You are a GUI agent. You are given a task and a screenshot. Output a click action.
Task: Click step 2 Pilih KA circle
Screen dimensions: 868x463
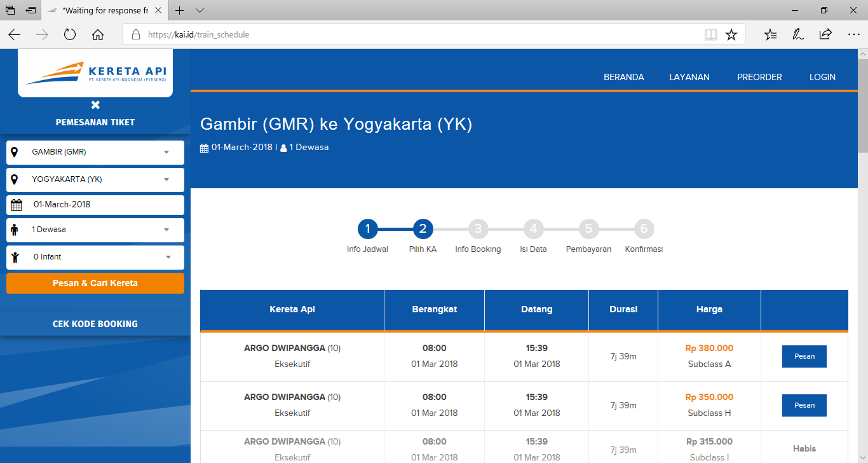(423, 229)
